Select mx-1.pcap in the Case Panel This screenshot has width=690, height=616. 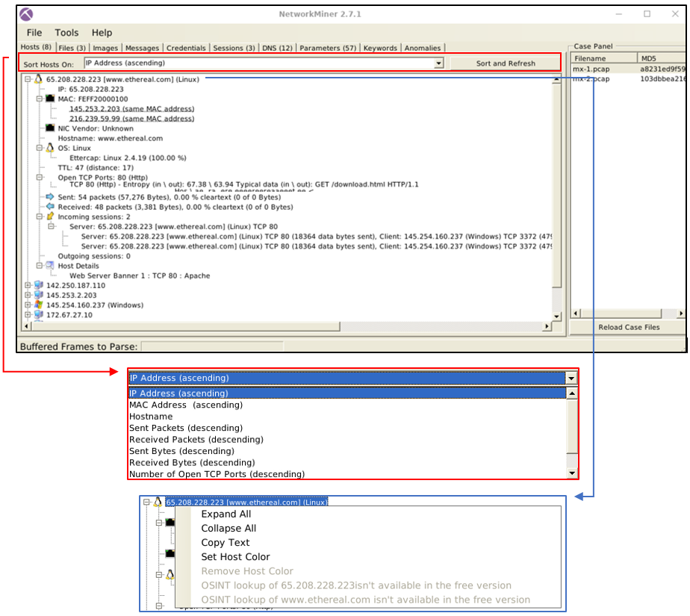tap(591, 69)
